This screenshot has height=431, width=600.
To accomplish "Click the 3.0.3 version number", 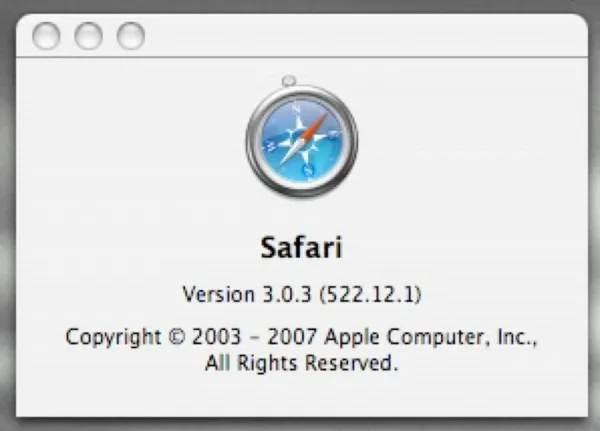I will pos(280,295).
